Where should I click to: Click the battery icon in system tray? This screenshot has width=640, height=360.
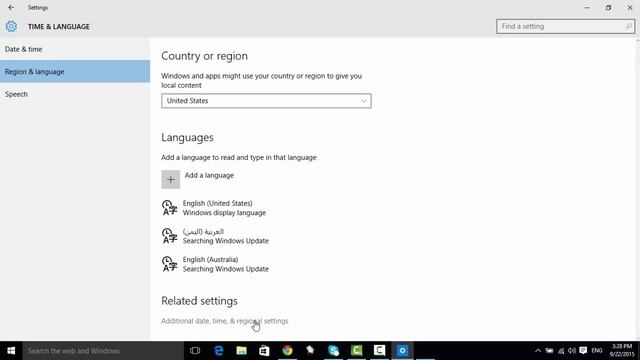click(x=549, y=351)
